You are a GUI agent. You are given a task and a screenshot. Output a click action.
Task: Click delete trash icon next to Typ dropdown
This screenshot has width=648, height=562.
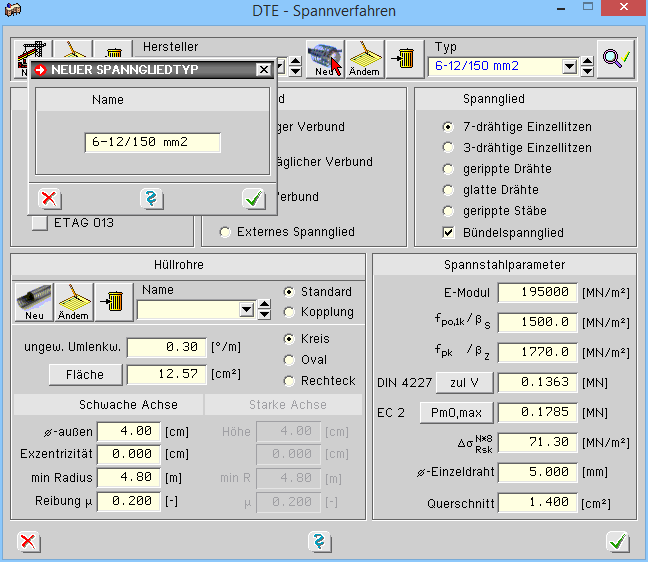[403, 59]
